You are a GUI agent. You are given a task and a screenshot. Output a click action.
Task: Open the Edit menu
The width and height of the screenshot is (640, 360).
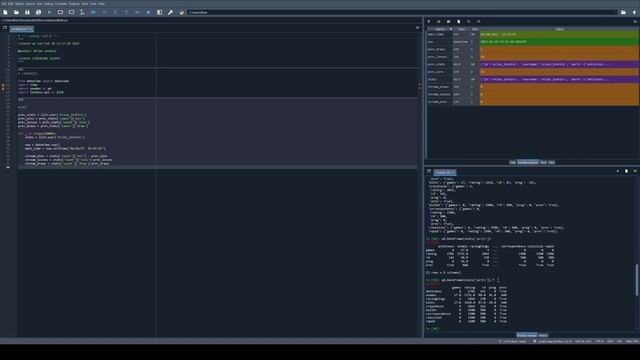tap(11, 4)
